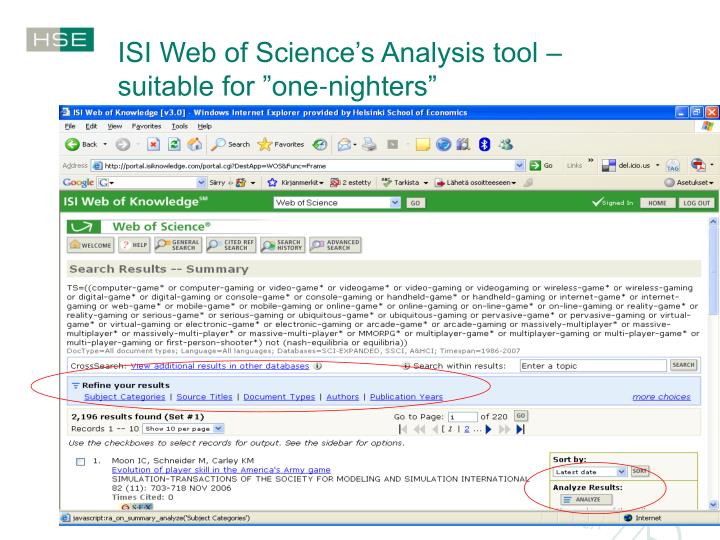Click the browser Back arrow button
The height and width of the screenshot is (540, 720).
click(72, 145)
